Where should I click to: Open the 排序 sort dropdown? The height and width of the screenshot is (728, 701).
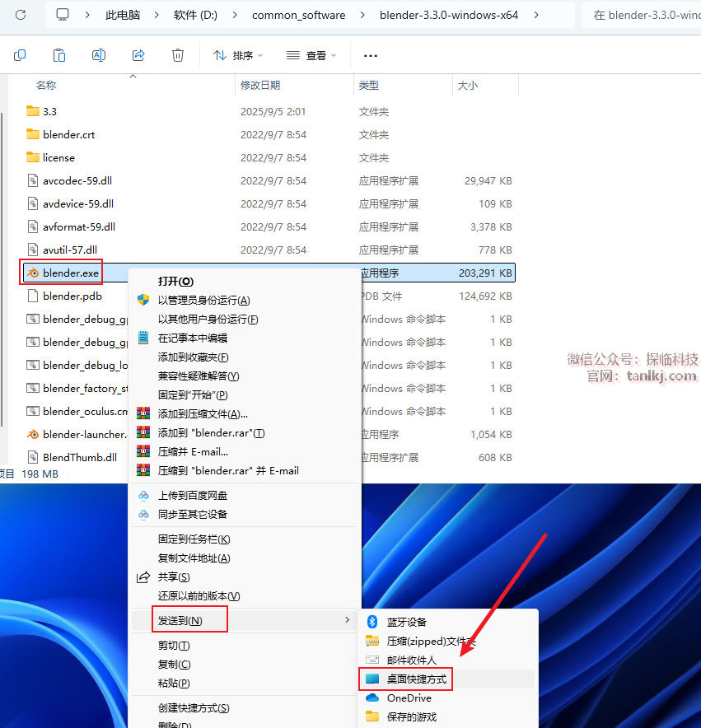238,56
